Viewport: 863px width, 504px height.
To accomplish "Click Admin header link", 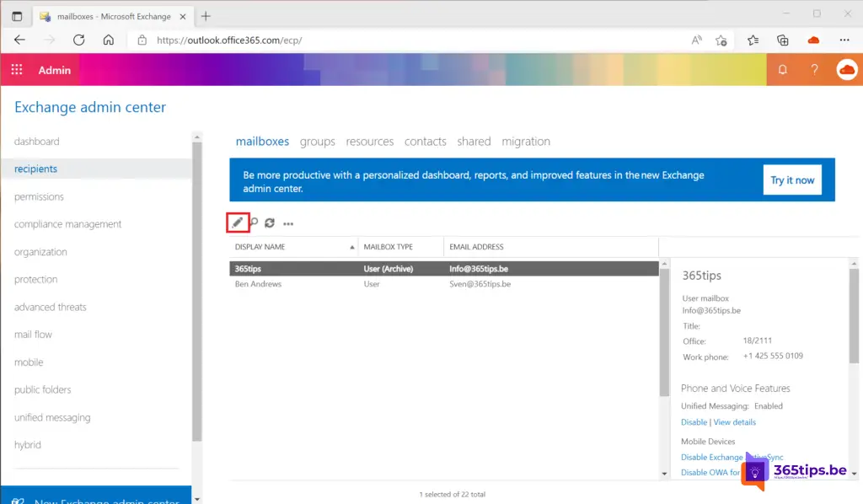I will click(55, 70).
